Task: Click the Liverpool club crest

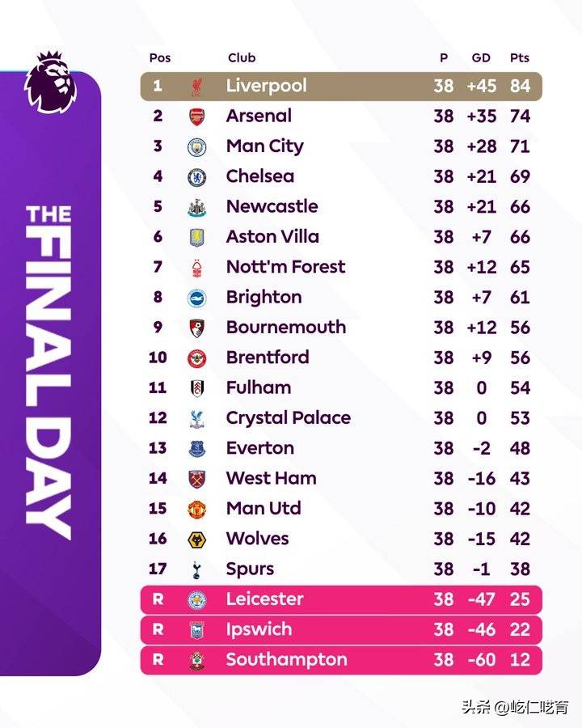Action: [196, 87]
